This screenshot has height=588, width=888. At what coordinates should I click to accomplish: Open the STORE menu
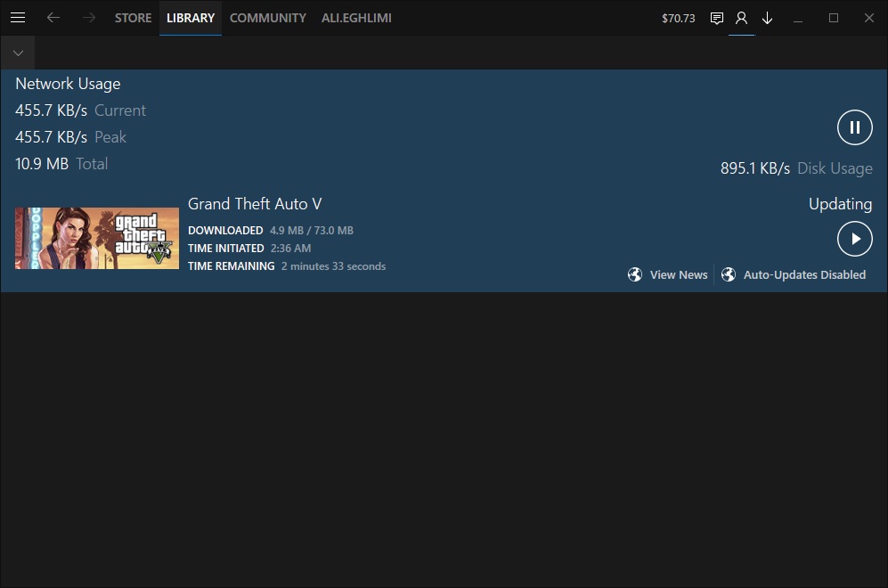click(x=133, y=18)
